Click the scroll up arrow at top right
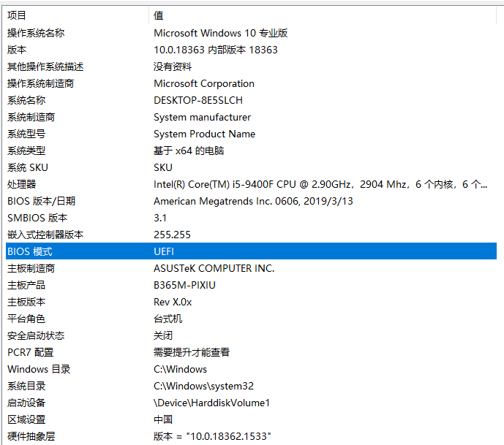 pyautogui.click(x=499, y=15)
